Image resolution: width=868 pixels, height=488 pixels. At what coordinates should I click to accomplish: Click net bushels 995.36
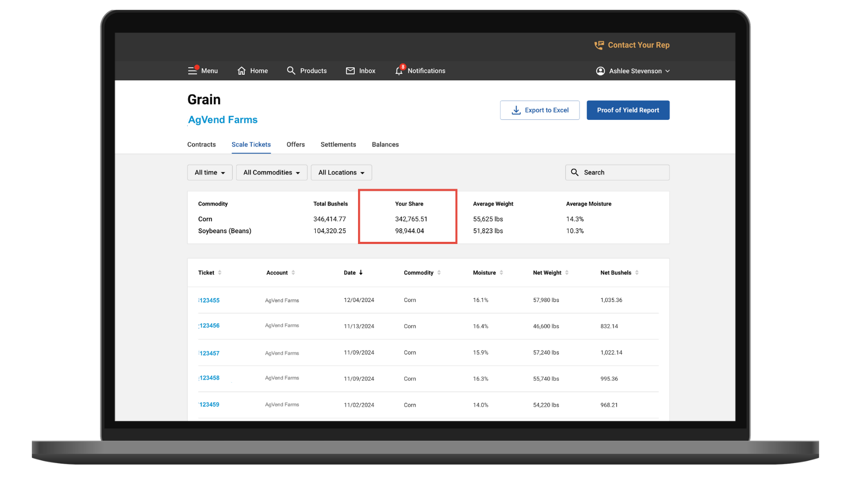tap(609, 379)
